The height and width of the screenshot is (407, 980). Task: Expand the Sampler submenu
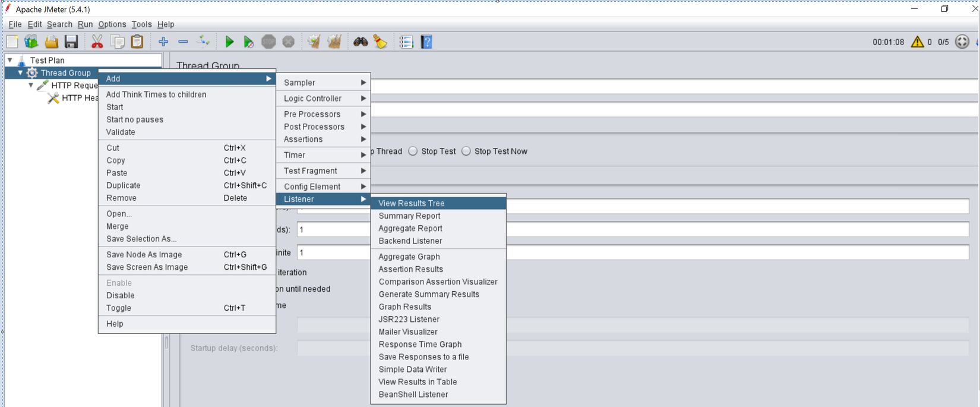coord(323,83)
